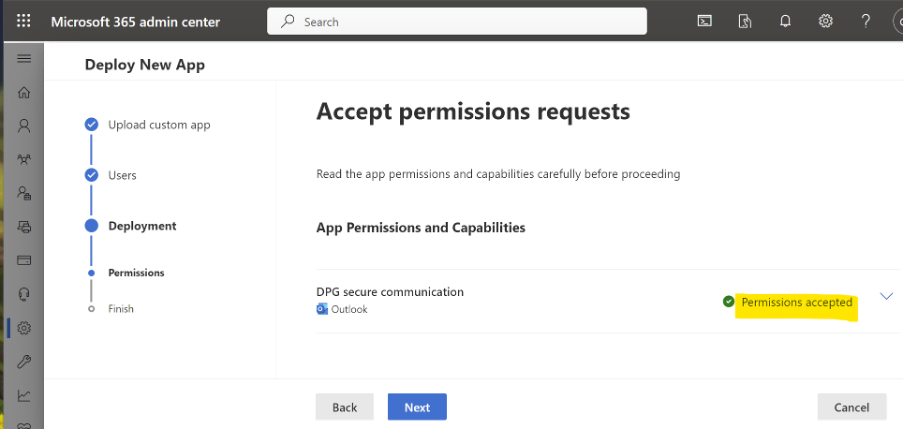Go to Home in left navigation
904x430 pixels.
24,93
